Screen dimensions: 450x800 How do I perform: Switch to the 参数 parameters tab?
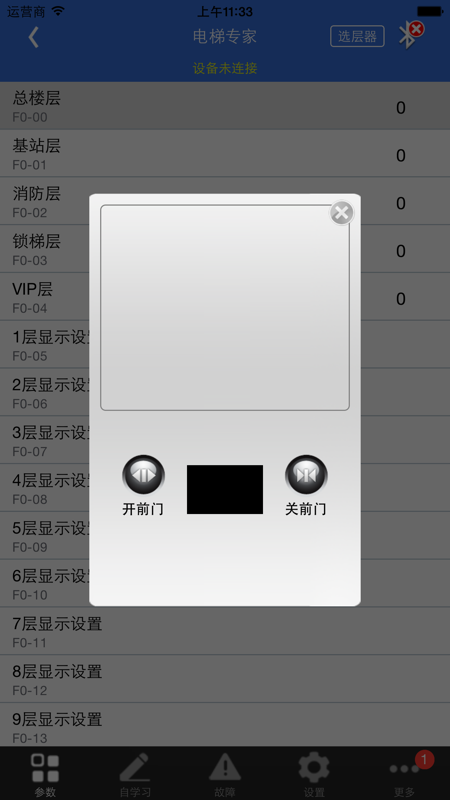(x=45, y=774)
